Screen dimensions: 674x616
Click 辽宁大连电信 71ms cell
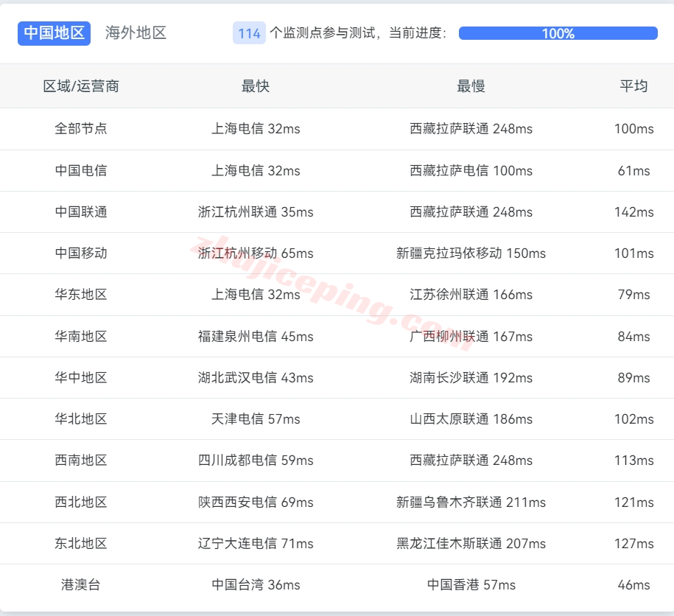[256, 543]
